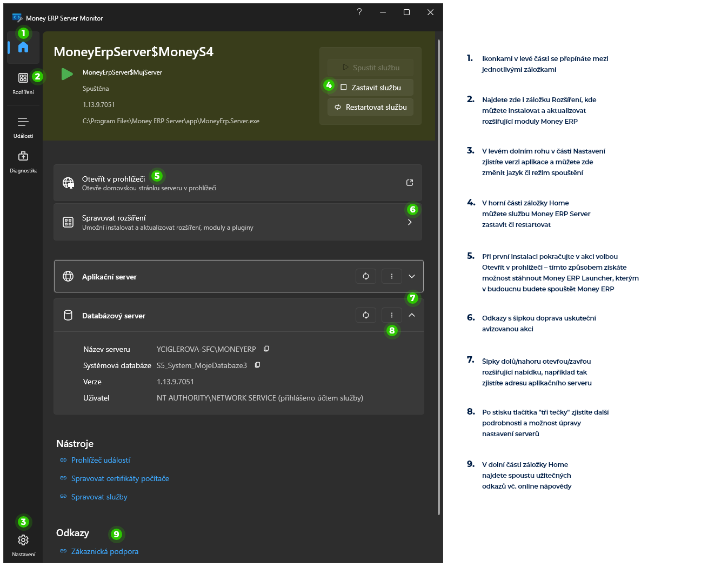Click the globe icon of Otevřít v prohlížeči
Image resolution: width=728 pixels, height=567 pixels.
pyautogui.click(x=68, y=183)
